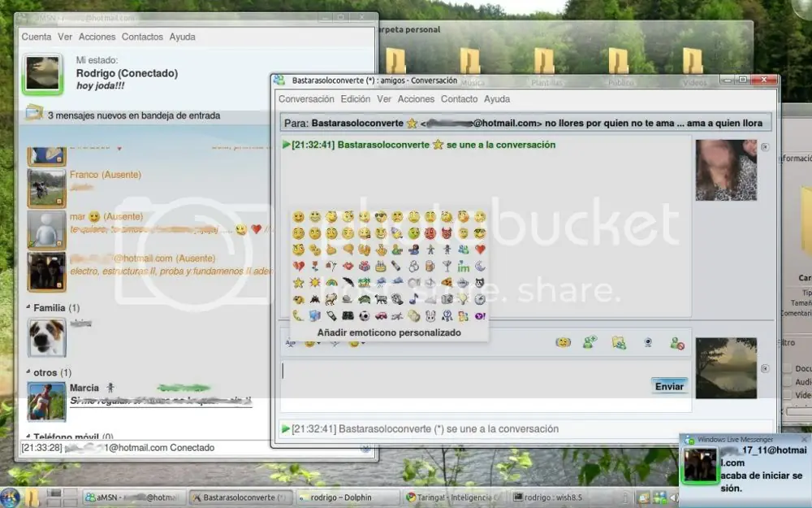Insert the sunglasses smiley emoticon
The height and width of the screenshot is (508, 812).
pos(381,217)
